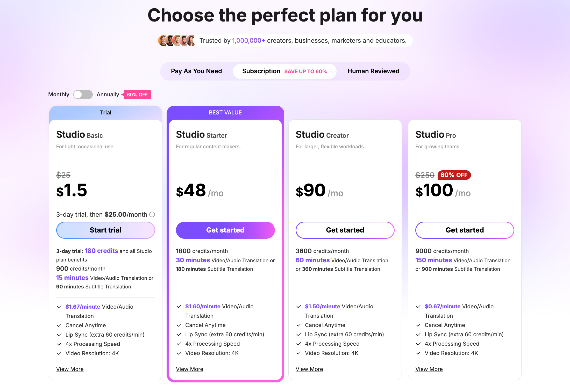Viewport: 570px width, 392px height.
Task: Switch to the Pay As You Need tab
Action: point(196,71)
